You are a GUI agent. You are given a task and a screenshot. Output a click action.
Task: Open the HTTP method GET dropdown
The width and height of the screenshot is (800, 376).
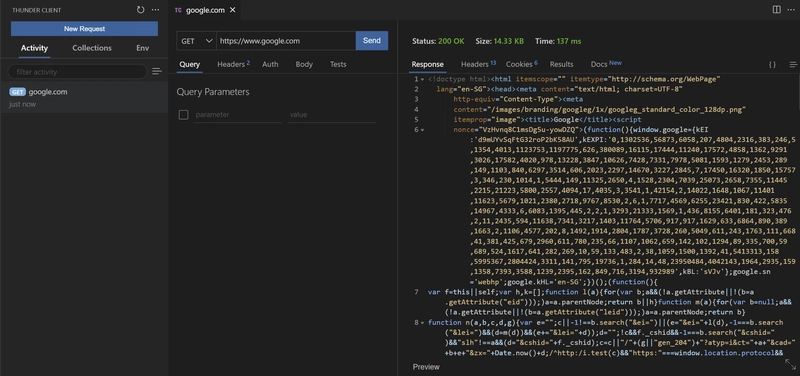click(x=196, y=41)
